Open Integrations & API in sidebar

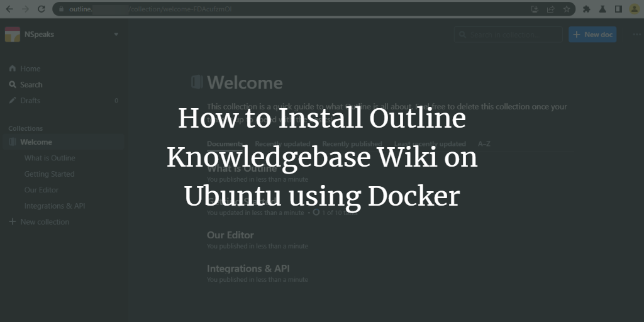coord(55,206)
